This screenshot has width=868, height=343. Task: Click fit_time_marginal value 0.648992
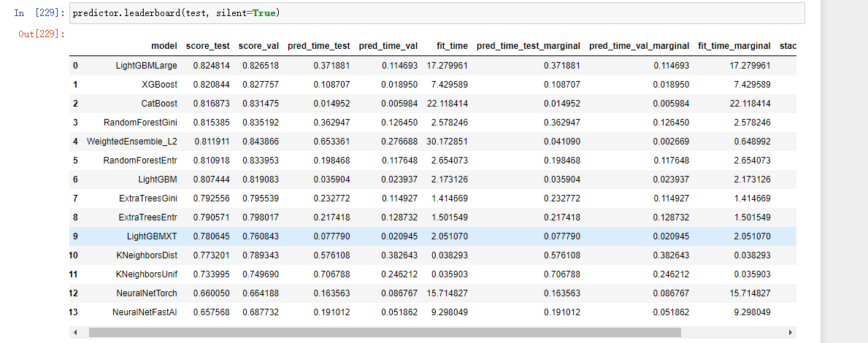[753, 142]
